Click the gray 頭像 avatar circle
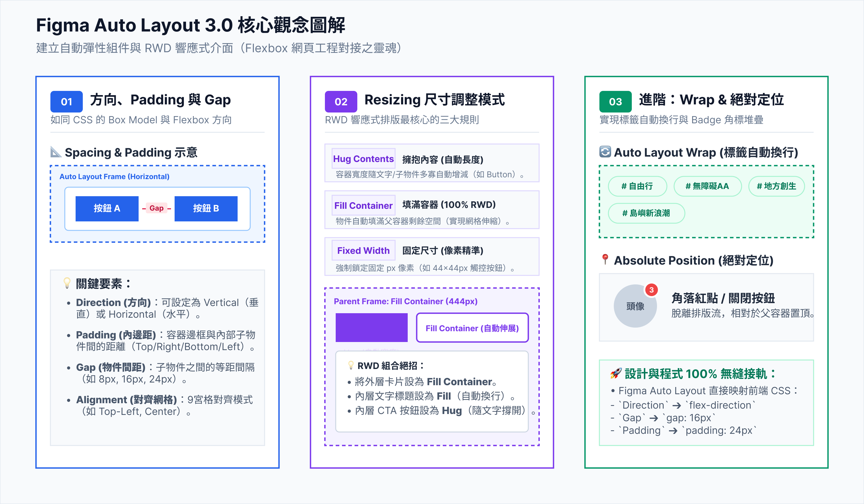 pyautogui.click(x=635, y=306)
